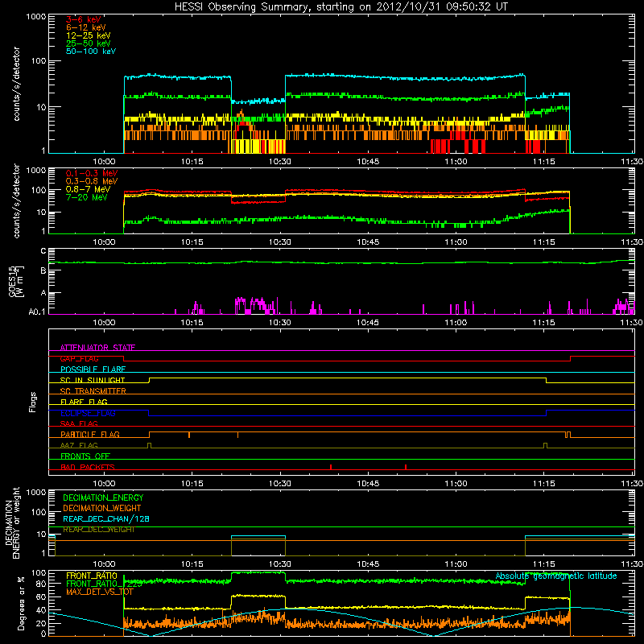Select the AAZ_FLAG label
644x644 pixels.
(x=79, y=445)
